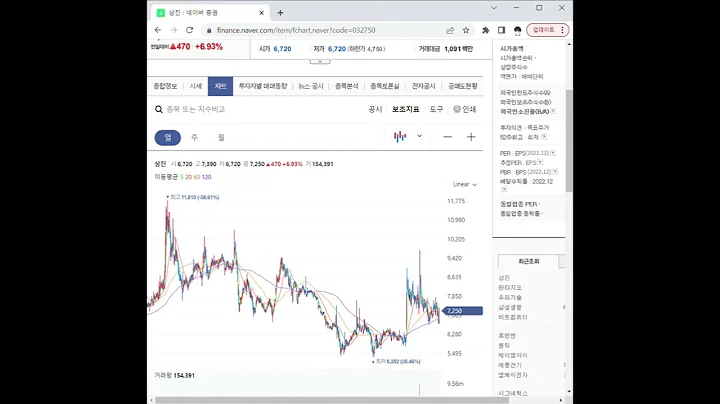Open the 공매도현황 tab
720x404 pixels.
click(x=463, y=86)
